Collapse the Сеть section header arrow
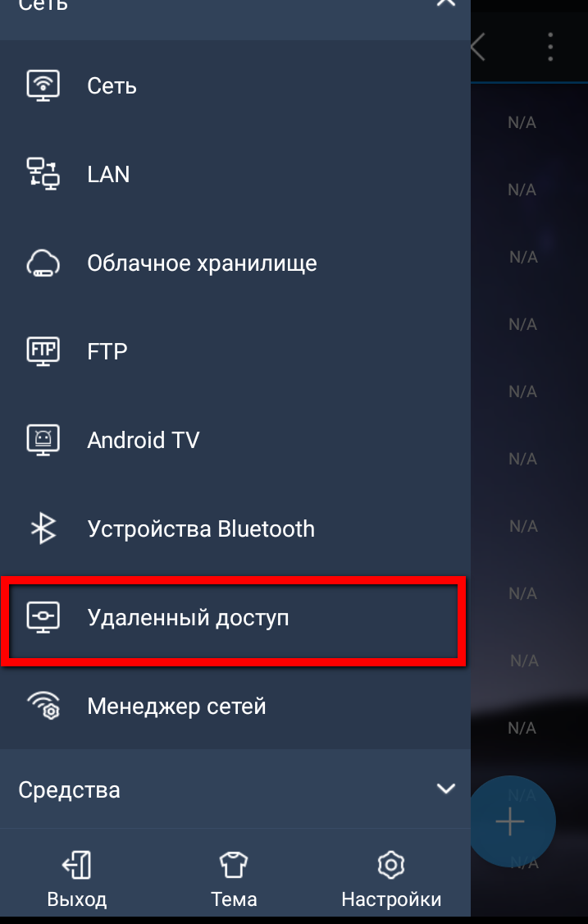Viewport: 588px width, 924px height. [x=446, y=3]
